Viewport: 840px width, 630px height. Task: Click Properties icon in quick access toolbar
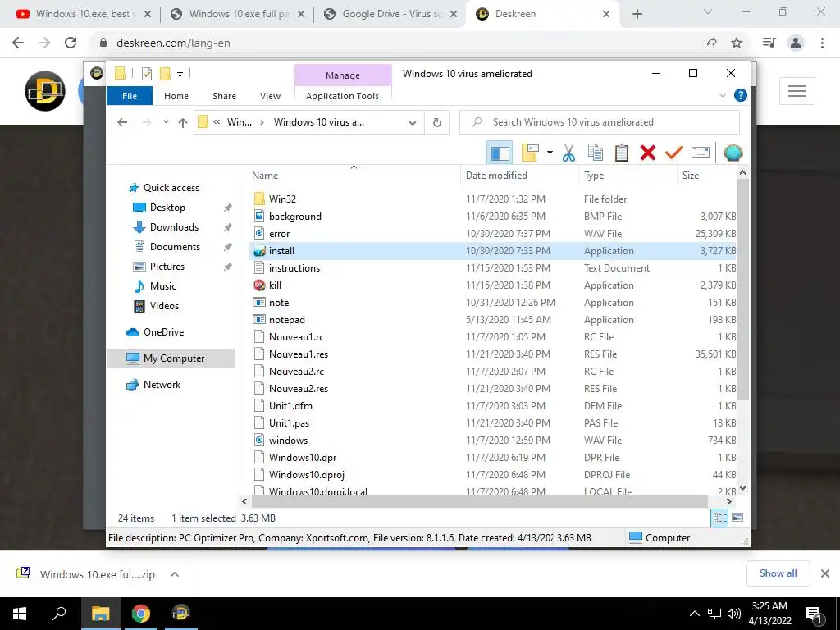(x=146, y=74)
